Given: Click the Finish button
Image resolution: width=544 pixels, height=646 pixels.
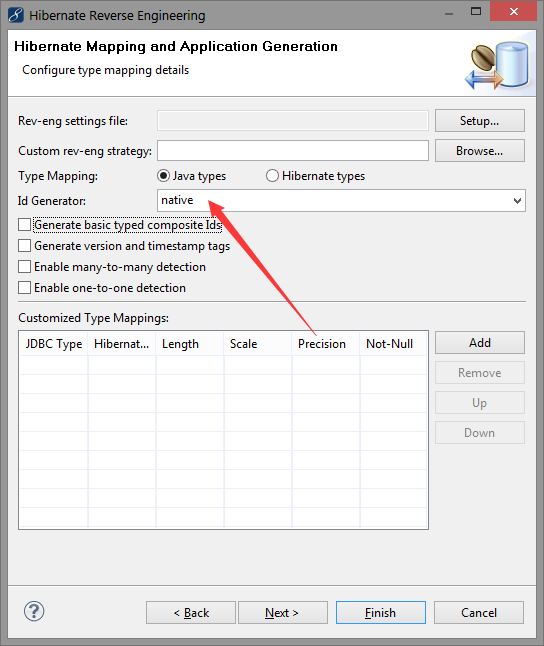Looking at the screenshot, I should pos(381,613).
